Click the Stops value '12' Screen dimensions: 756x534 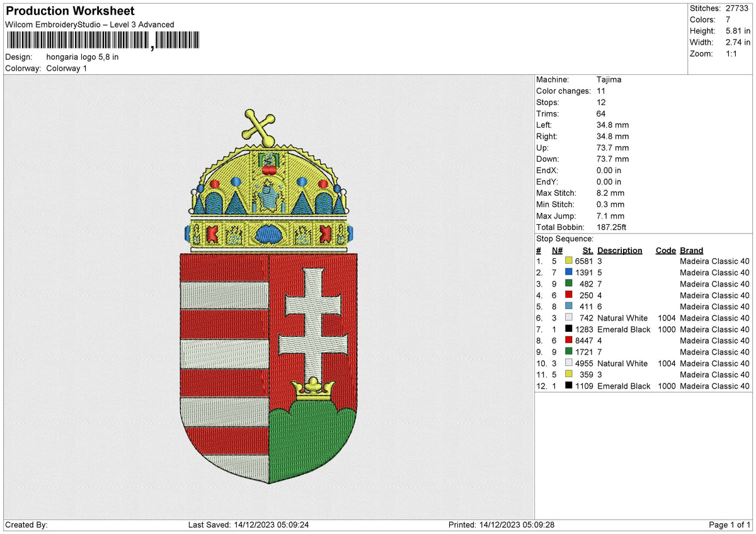tap(602, 103)
